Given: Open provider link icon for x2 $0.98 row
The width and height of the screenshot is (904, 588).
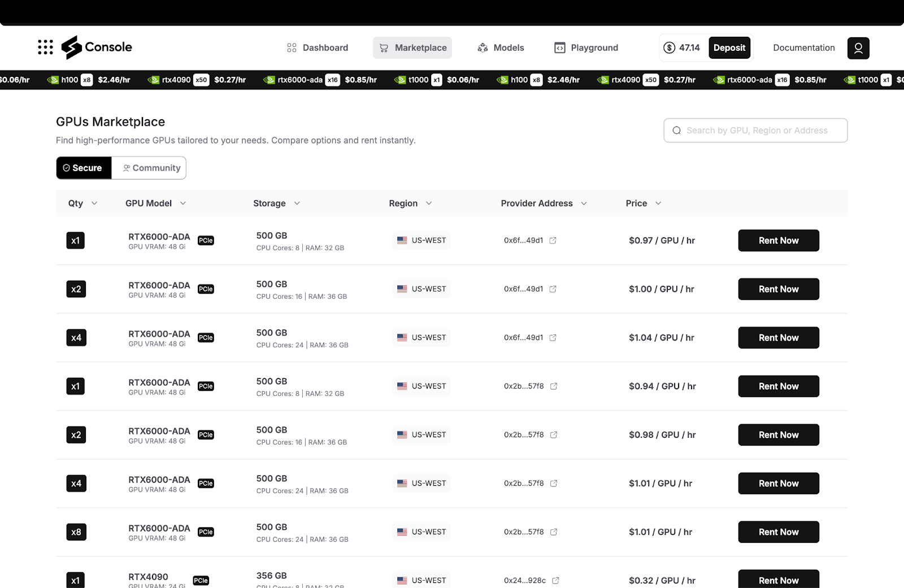Looking at the screenshot, I should [x=554, y=435].
